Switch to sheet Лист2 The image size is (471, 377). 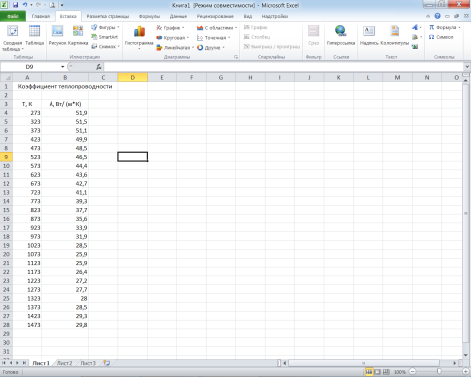pyautogui.click(x=64, y=363)
